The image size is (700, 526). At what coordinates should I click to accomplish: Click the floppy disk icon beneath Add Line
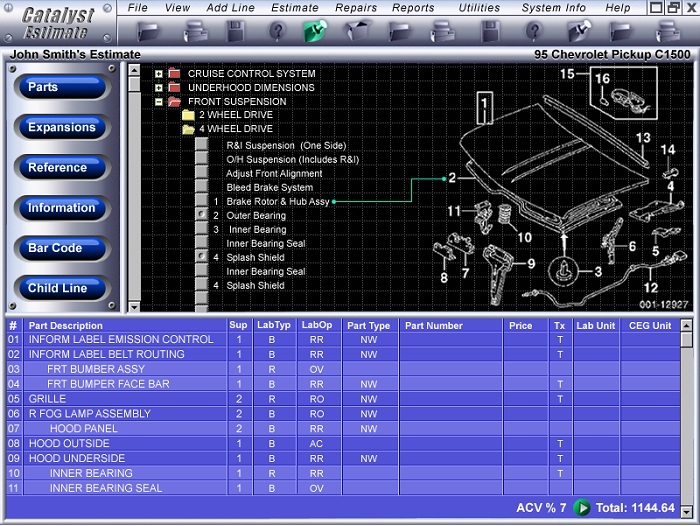point(235,32)
